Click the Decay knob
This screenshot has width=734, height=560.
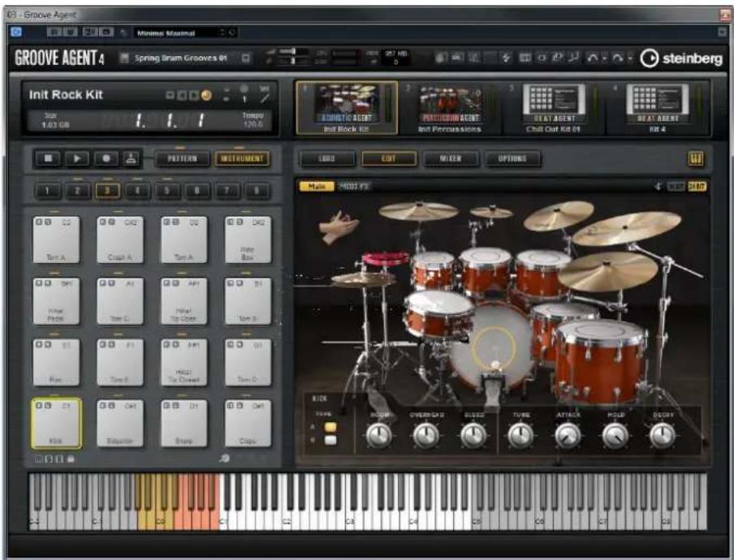point(663,436)
